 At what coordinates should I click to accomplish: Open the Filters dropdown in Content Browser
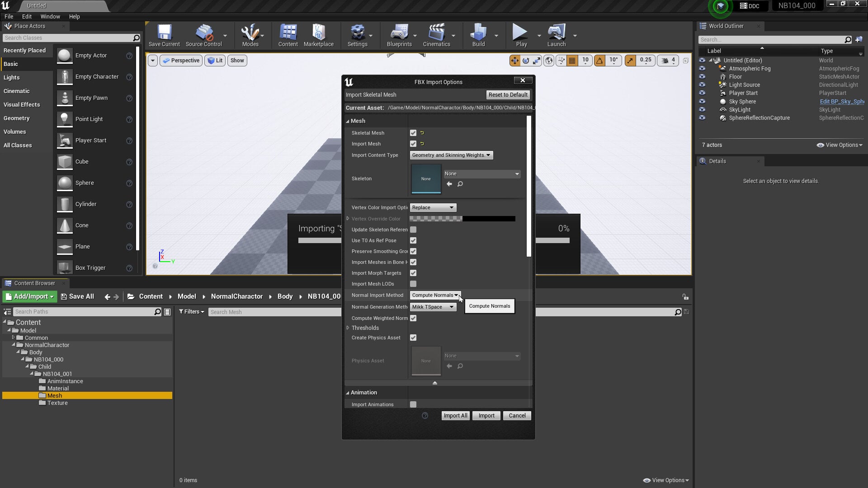191,312
